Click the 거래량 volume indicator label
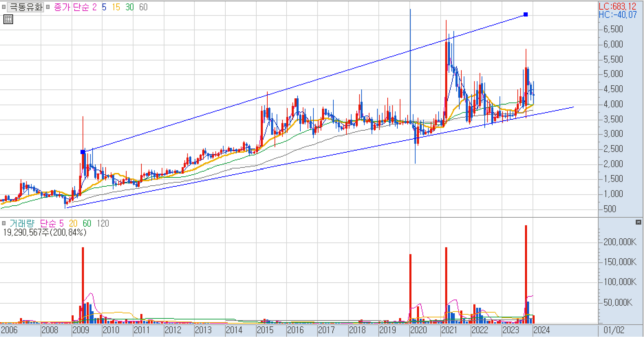The height and width of the screenshot is (337, 644). tap(22, 224)
